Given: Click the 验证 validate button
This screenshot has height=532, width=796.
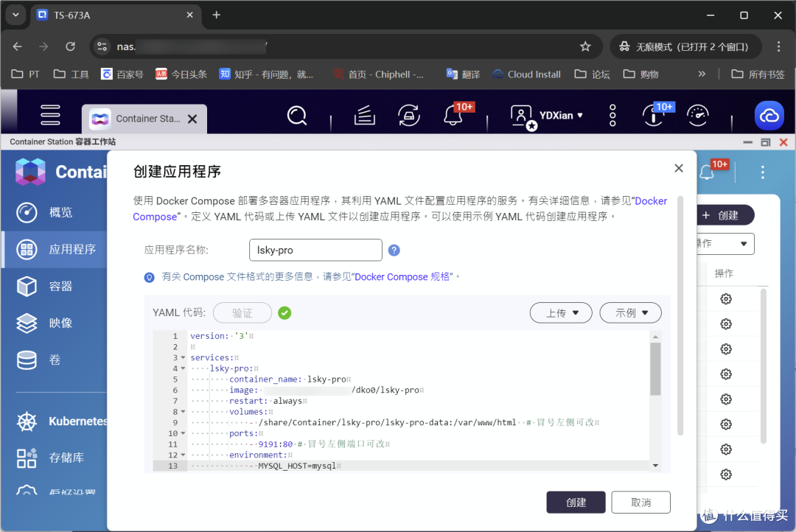Looking at the screenshot, I should coord(242,312).
